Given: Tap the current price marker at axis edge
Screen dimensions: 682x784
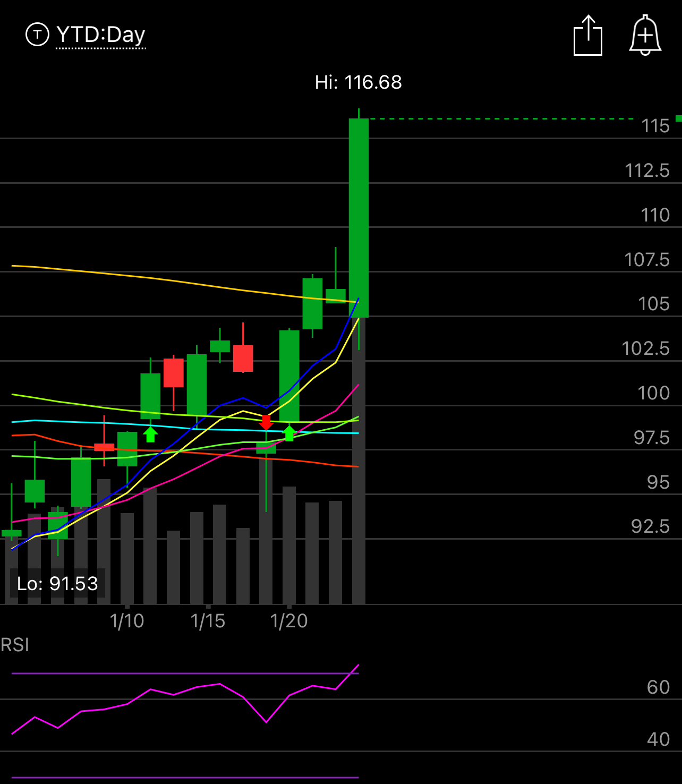Looking at the screenshot, I should (678, 118).
